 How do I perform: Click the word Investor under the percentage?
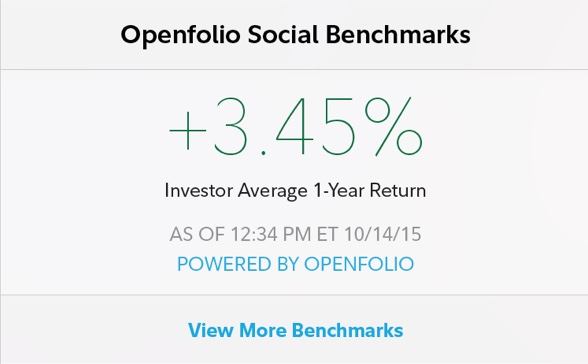coord(199,191)
